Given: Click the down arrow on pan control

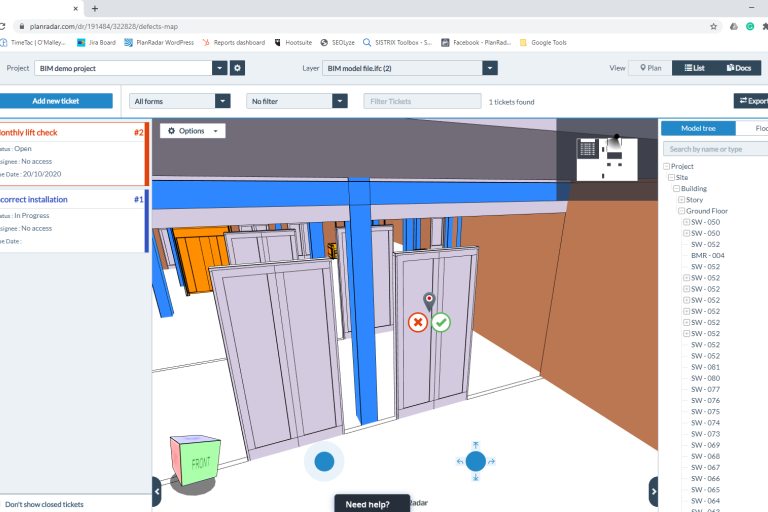Looking at the screenshot, I should pos(475,477).
